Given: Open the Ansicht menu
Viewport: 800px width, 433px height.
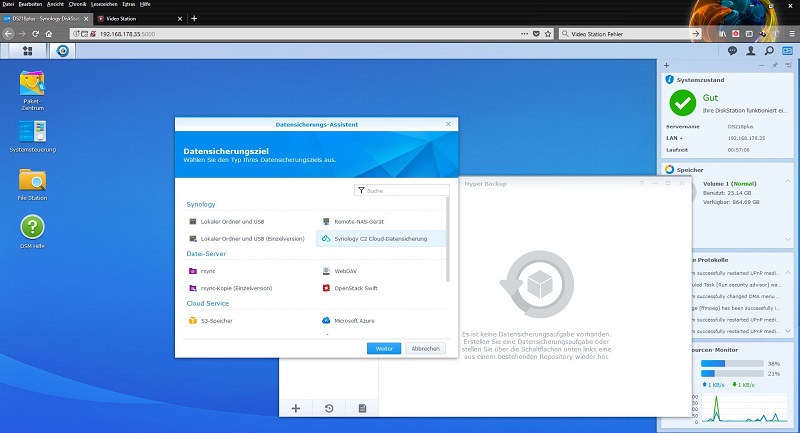Looking at the screenshot, I should (x=55, y=4).
